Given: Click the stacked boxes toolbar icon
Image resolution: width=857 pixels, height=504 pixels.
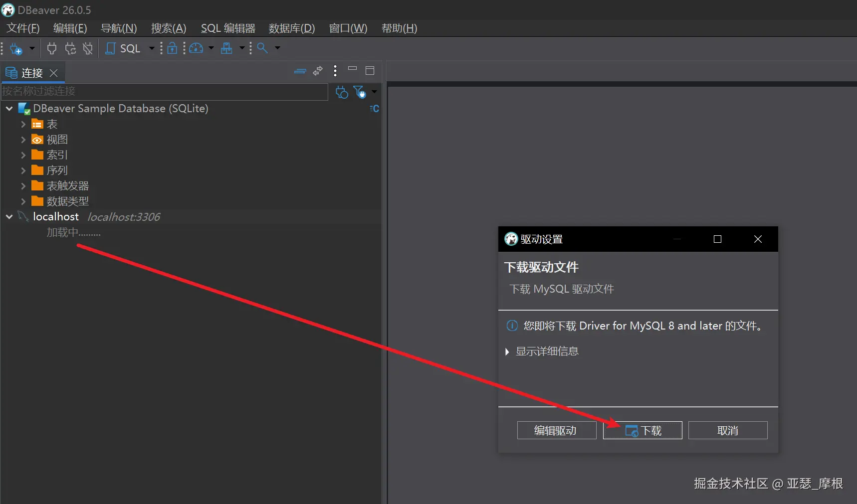Looking at the screenshot, I should coord(226,48).
